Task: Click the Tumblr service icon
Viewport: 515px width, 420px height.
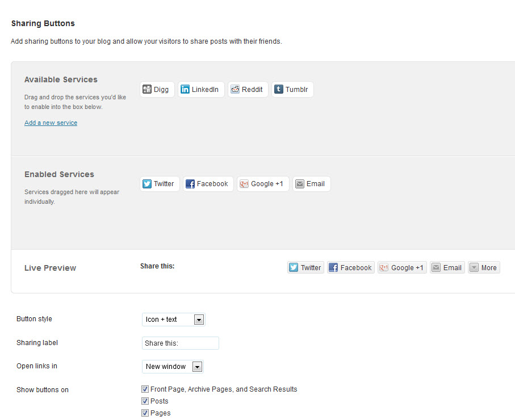Action: tap(279, 90)
